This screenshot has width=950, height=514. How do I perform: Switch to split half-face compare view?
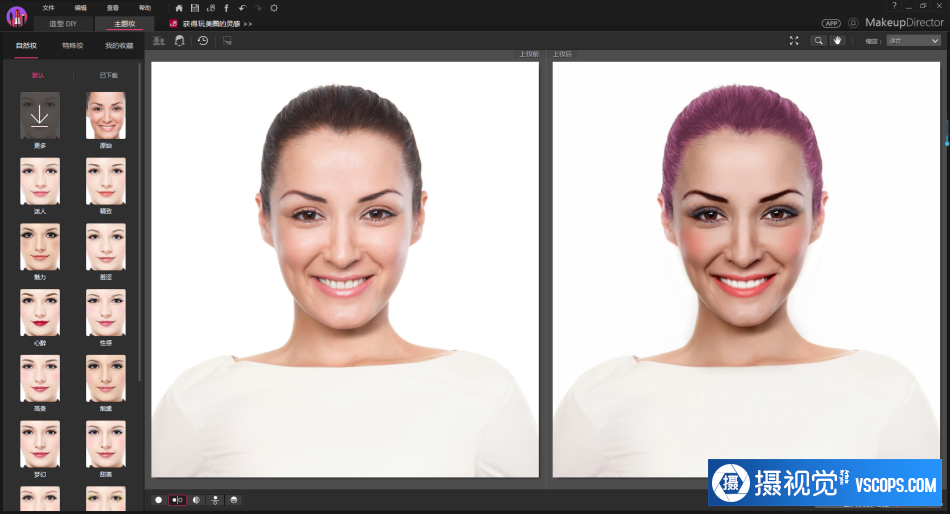click(x=196, y=500)
